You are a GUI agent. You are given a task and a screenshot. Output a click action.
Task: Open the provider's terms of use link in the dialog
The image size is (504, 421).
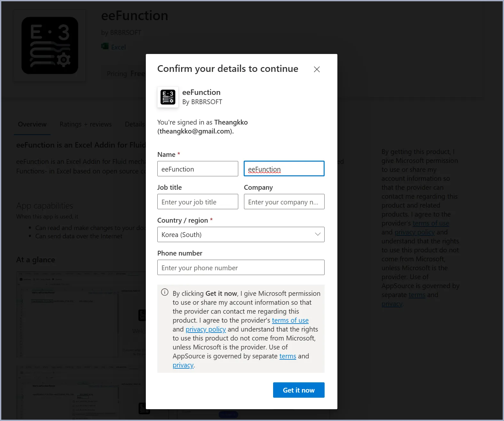click(290, 320)
